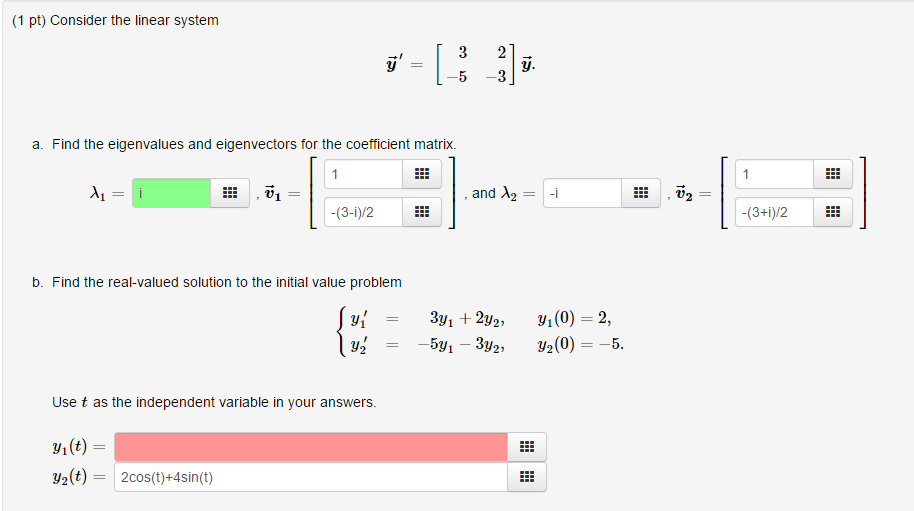Image resolution: width=914 pixels, height=511 pixels.
Task: Select v2 top entry field containing 1
Action: tap(774, 174)
